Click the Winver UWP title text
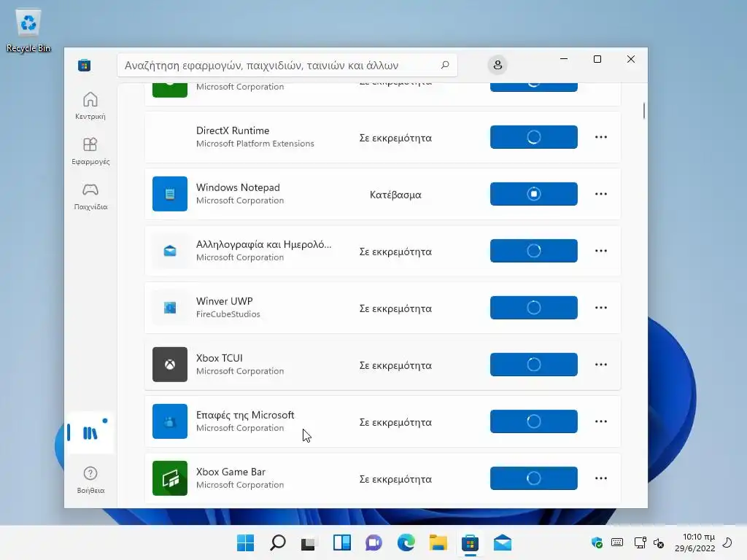This screenshot has height=560, width=747. tap(225, 301)
